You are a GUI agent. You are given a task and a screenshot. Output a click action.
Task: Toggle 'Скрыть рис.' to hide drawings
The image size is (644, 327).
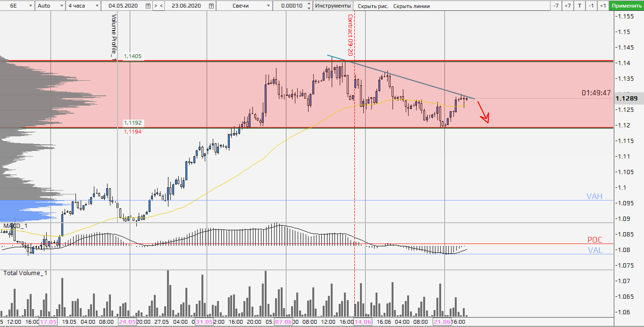click(x=373, y=6)
